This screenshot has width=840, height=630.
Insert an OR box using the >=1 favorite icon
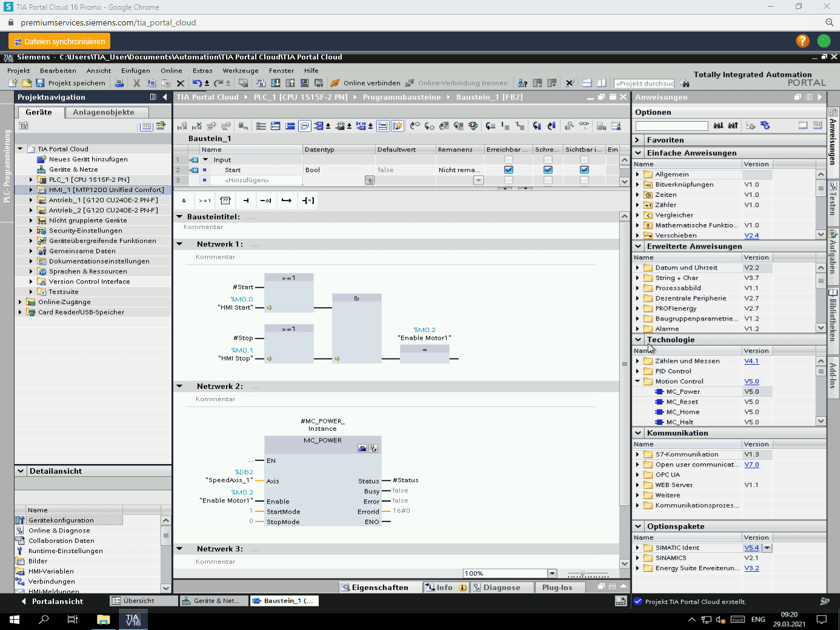click(x=205, y=201)
